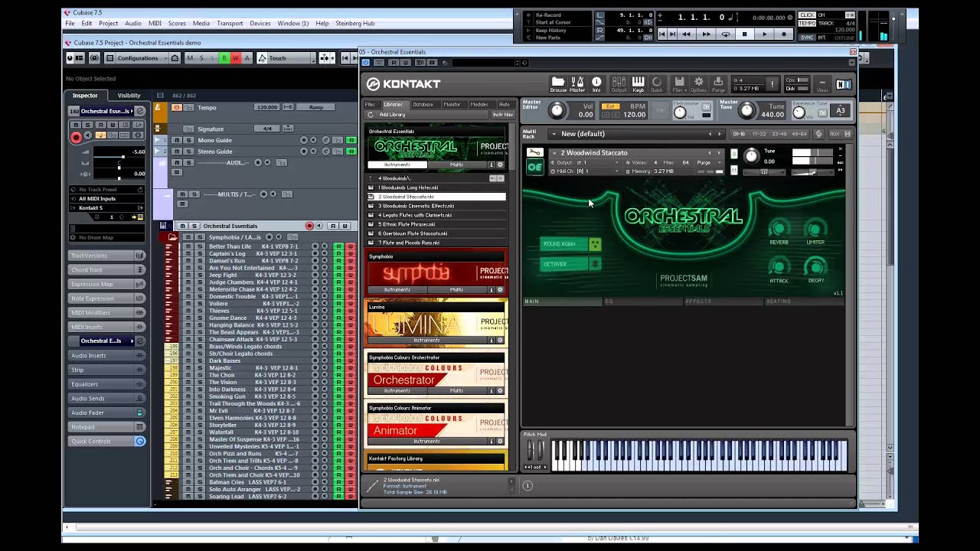Image resolution: width=980 pixels, height=551 pixels.
Task: Click the Kontakt bottom info icon
Action: [527, 485]
